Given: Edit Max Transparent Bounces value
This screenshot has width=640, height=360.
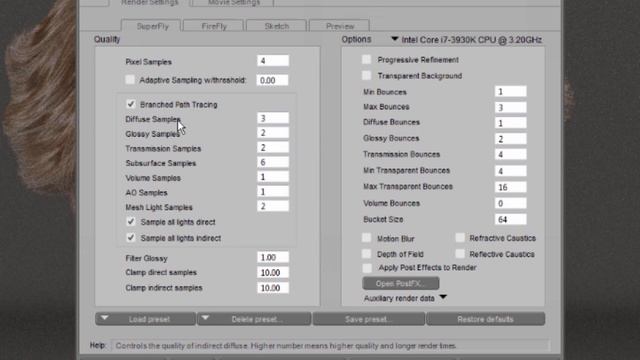Looking at the screenshot, I should 511,187.
